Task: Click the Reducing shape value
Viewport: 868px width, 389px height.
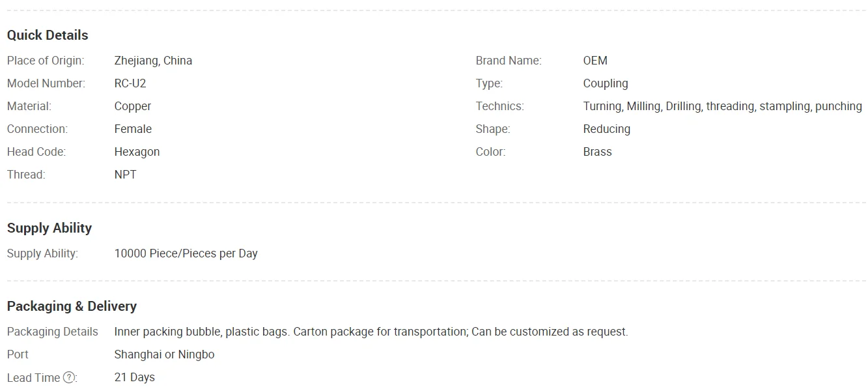Action: [x=607, y=129]
